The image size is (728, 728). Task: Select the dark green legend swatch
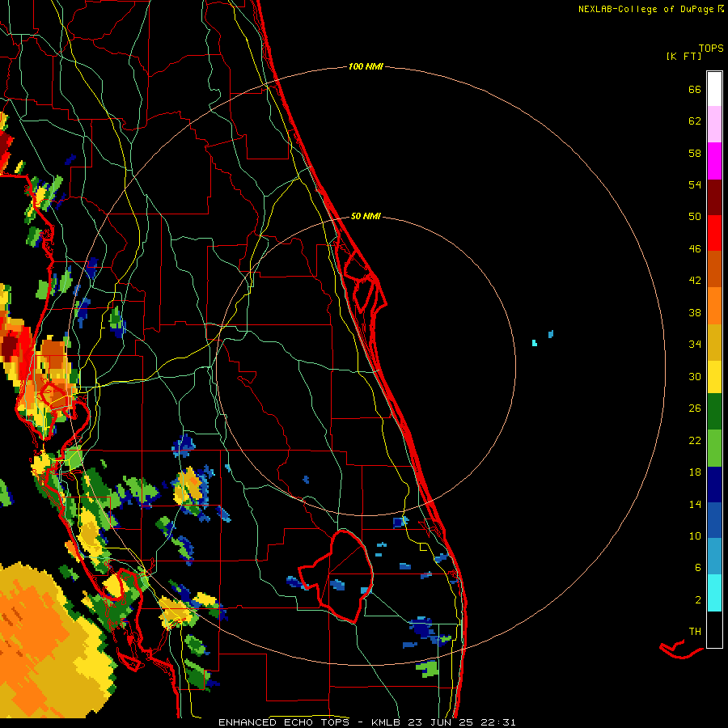714,412
